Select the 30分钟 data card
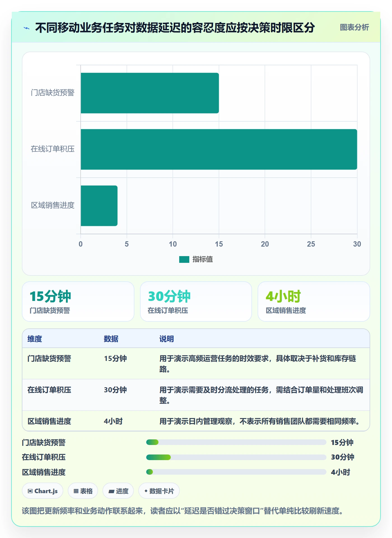The height and width of the screenshot is (538, 392). [196, 302]
